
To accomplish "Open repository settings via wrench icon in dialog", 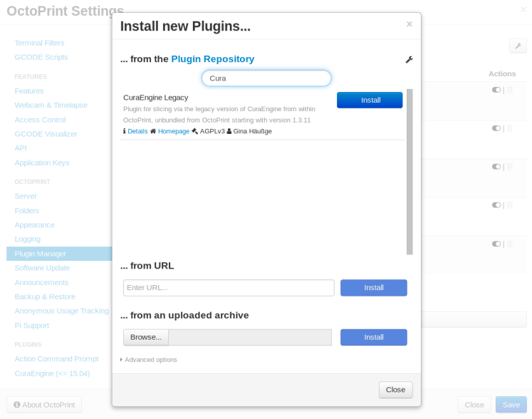I will tap(409, 60).
